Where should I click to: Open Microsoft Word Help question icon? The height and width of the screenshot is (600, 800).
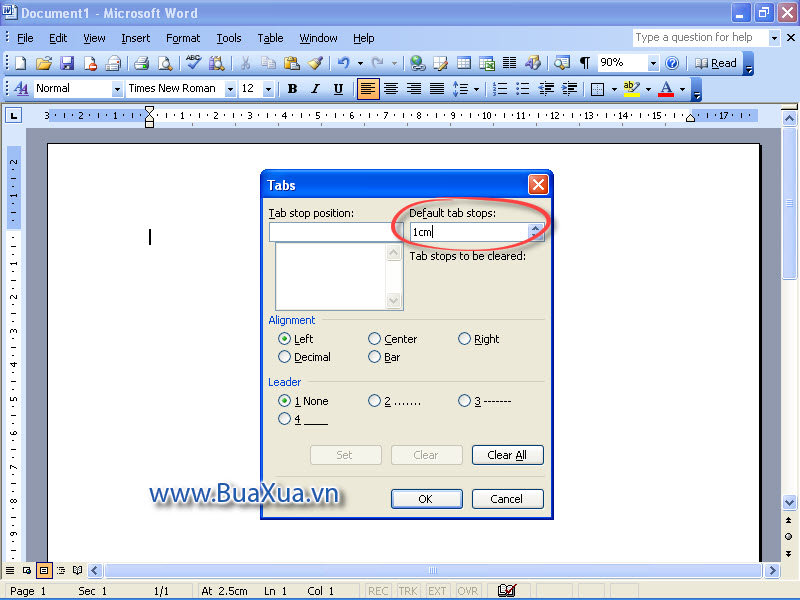(672, 63)
